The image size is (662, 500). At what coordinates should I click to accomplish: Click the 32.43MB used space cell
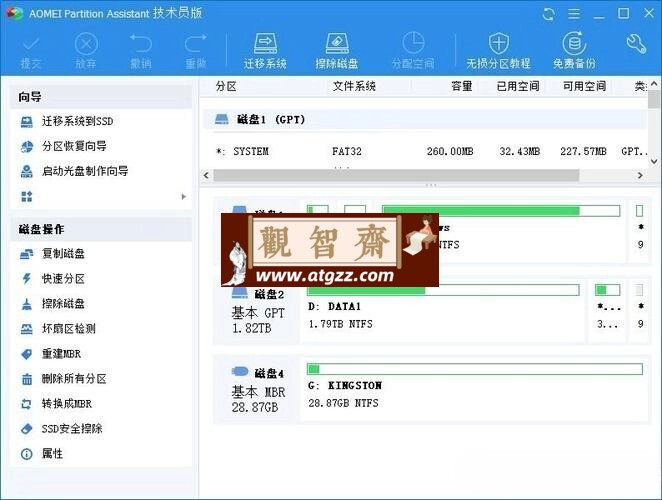(519, 152)
